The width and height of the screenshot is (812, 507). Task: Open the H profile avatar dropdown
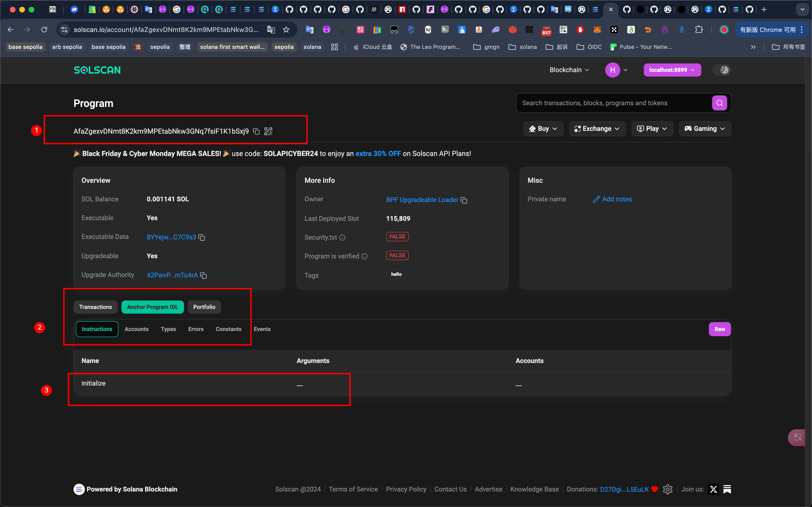coord(616,70)
